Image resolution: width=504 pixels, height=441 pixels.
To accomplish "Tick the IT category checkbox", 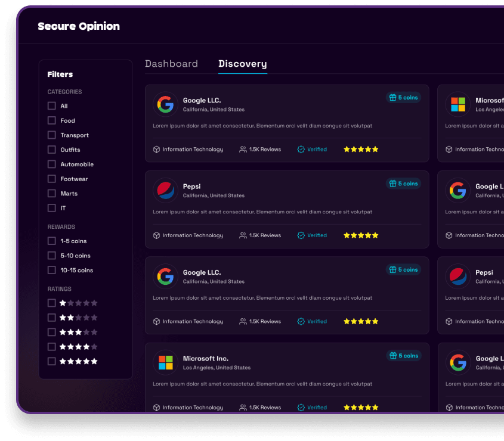I will click(x=52, y=208).
